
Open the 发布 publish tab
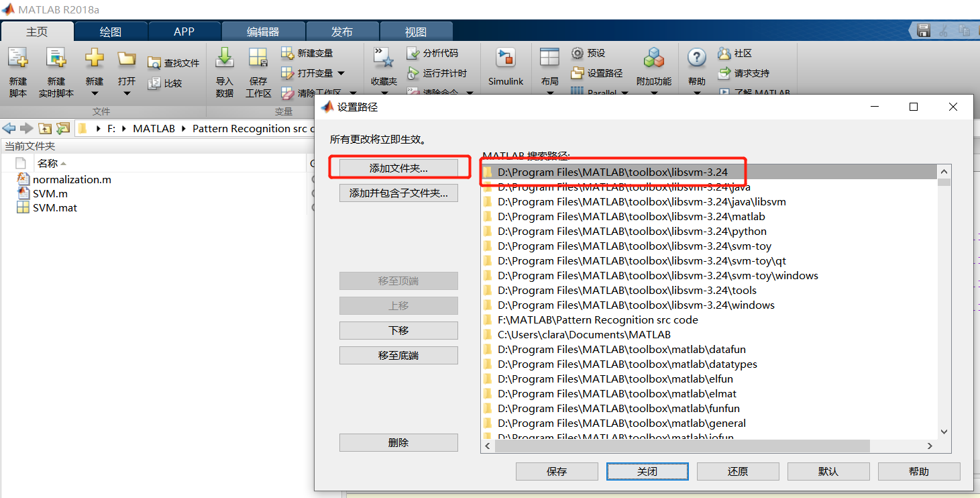(x=342, y=32)
